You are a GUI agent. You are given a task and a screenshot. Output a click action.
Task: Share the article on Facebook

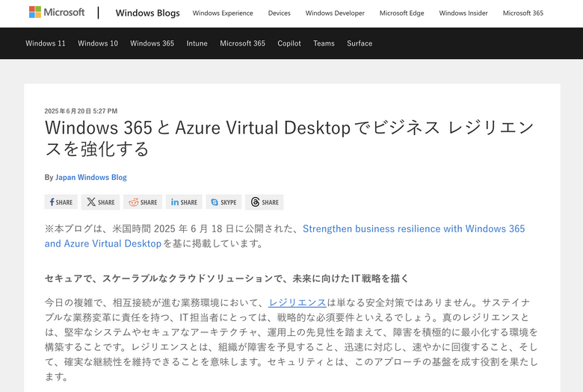pyautogui.click(x=61, y=202)
